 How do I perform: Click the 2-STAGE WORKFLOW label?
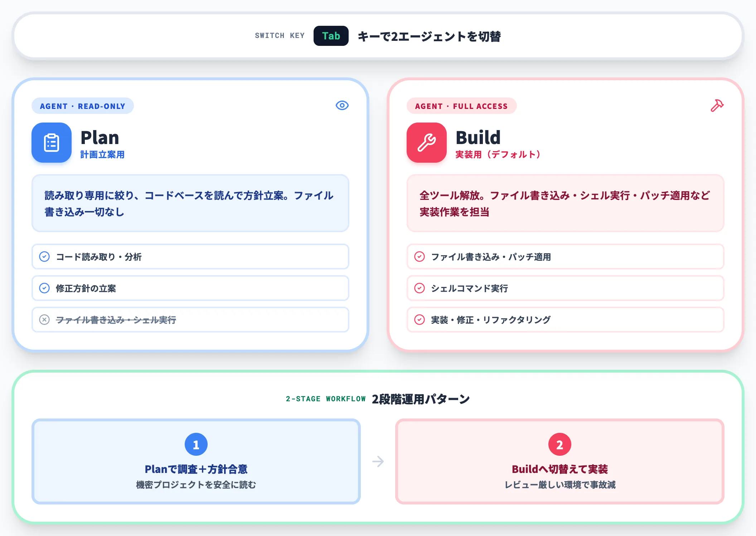coord(326,399)
